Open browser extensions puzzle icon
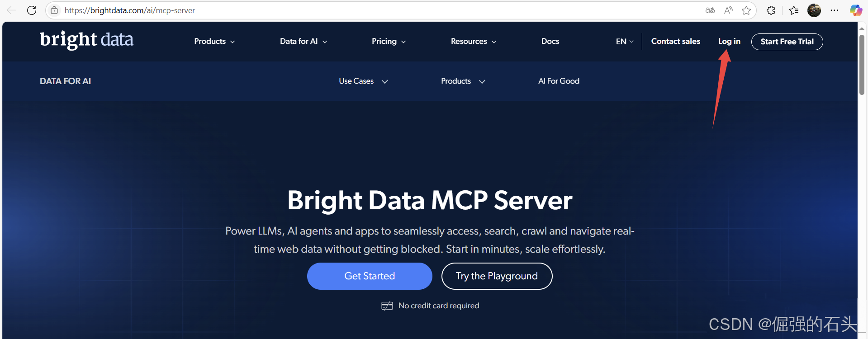 [771, 10]
